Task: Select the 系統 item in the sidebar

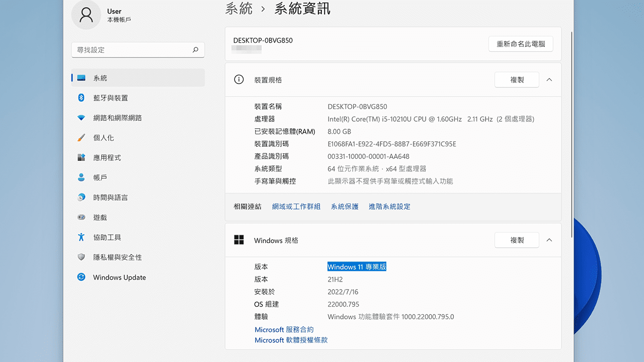Action: [101, 77]
